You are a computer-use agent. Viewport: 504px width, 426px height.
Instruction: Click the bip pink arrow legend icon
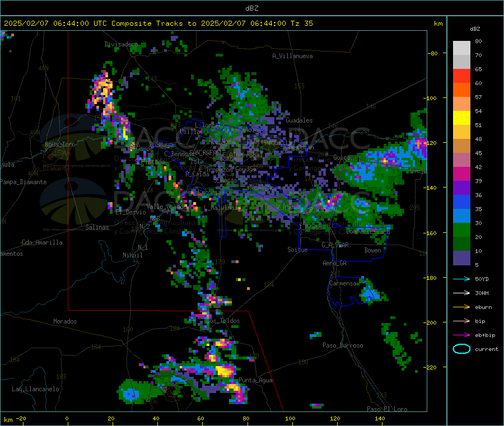click(x=461, y=321)
